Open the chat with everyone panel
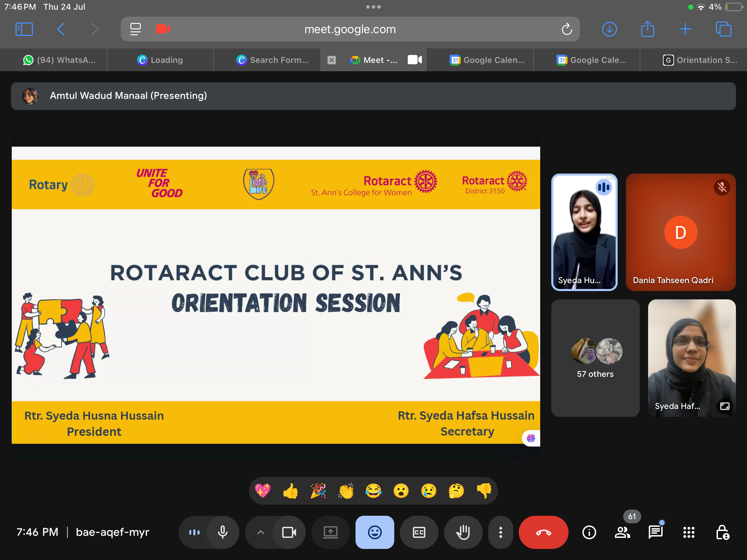 tap(655, 532)
